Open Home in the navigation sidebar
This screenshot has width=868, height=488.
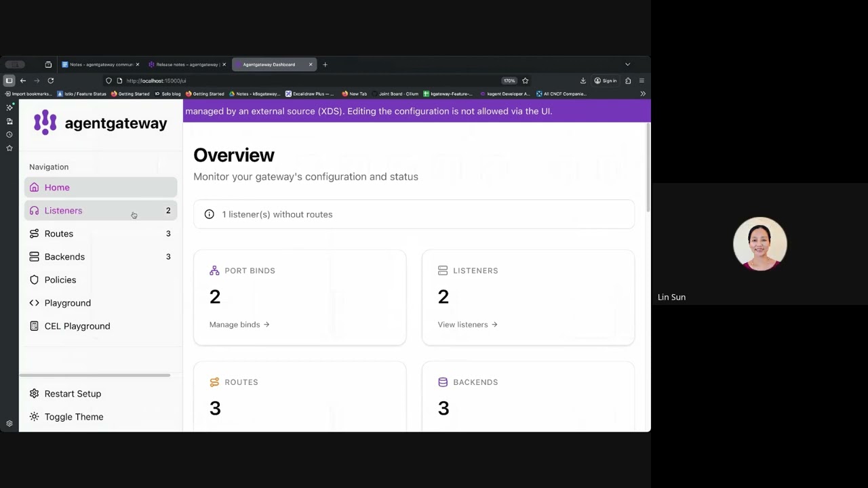100,187
